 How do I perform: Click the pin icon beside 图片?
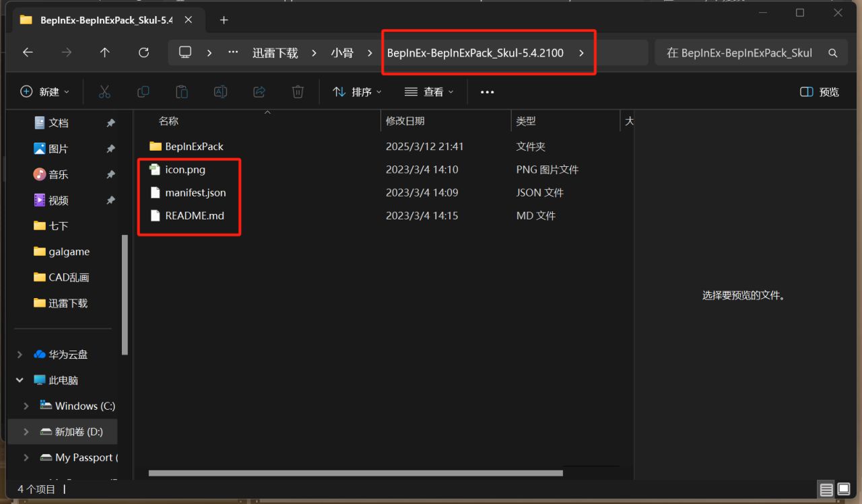(x=110, y=149)
